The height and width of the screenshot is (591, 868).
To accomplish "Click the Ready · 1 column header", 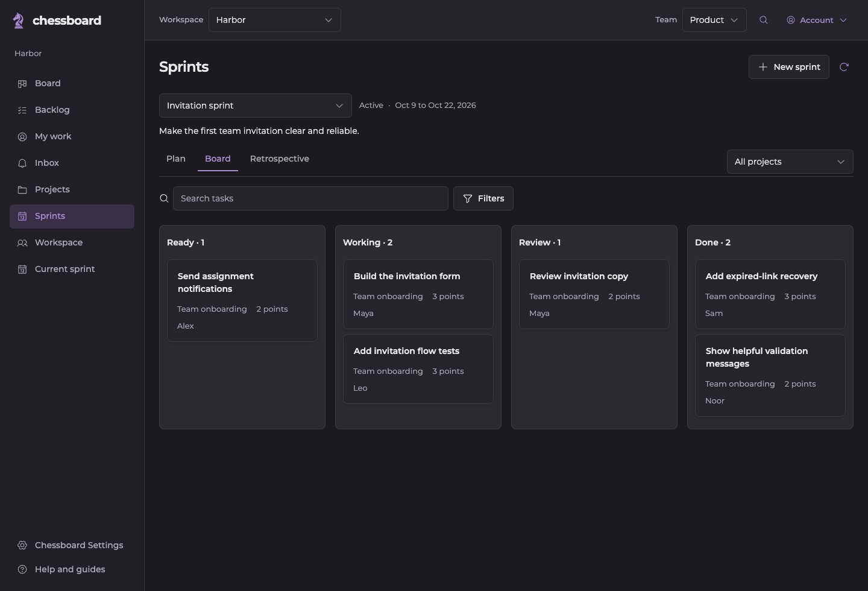I will [x=186, y=242].
